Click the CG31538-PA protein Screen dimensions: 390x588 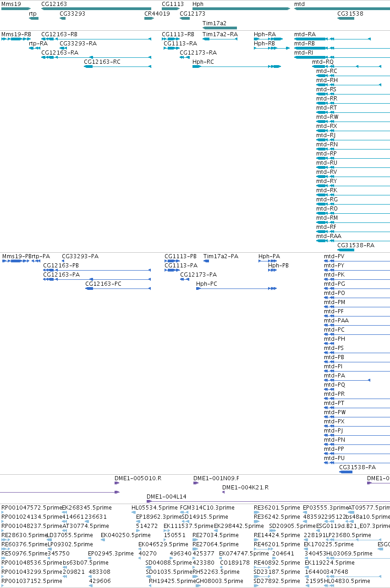(346, 472)
